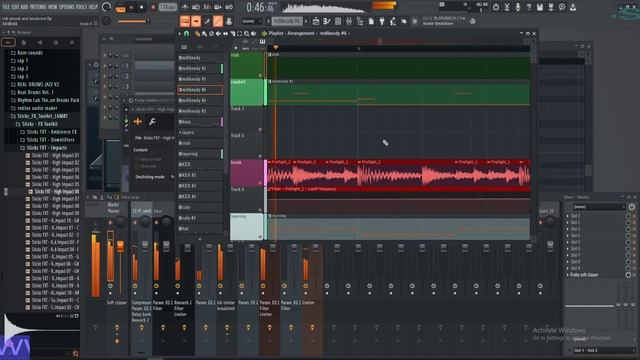Open the PATTERNS menu
The height and width of the screenshot is (360, 640).
[38, 7]
